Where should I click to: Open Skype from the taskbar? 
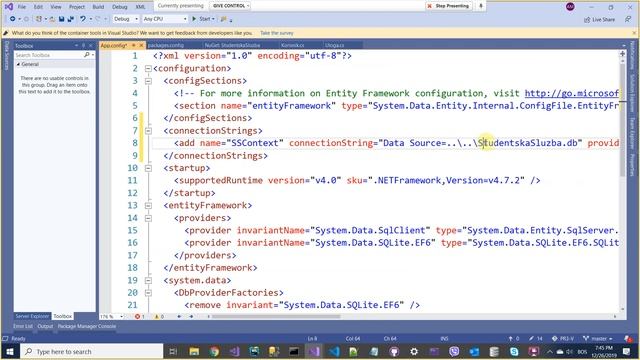[x=514, y=351]
